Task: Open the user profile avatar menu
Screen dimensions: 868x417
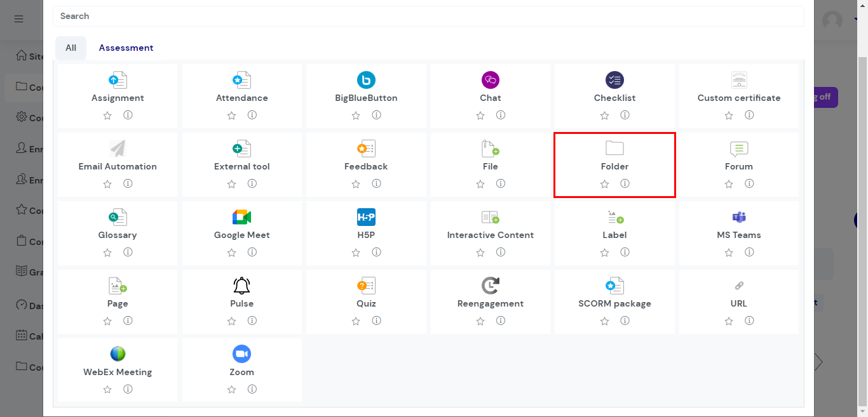Action: click(832, 20)
